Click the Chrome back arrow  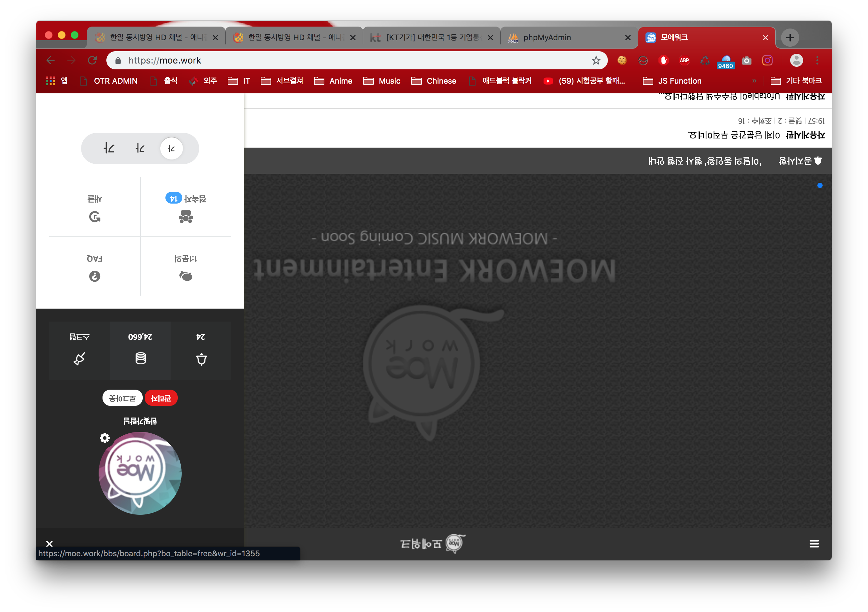[x=50, y=60]
